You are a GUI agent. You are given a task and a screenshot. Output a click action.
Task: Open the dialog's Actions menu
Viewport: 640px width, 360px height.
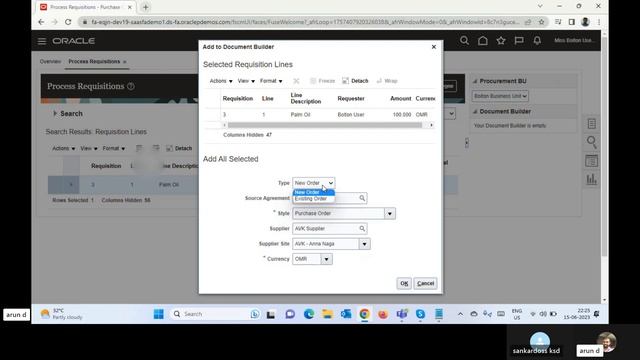click(x=221, y=81)
